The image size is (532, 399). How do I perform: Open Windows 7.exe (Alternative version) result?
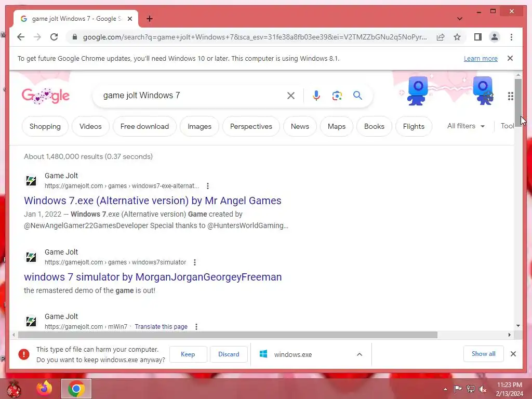point(153,201)
